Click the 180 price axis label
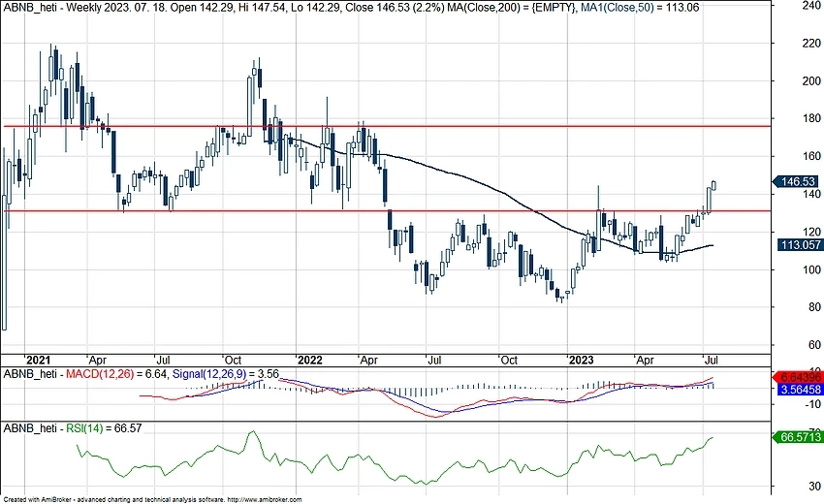 [x=812, y=118]
